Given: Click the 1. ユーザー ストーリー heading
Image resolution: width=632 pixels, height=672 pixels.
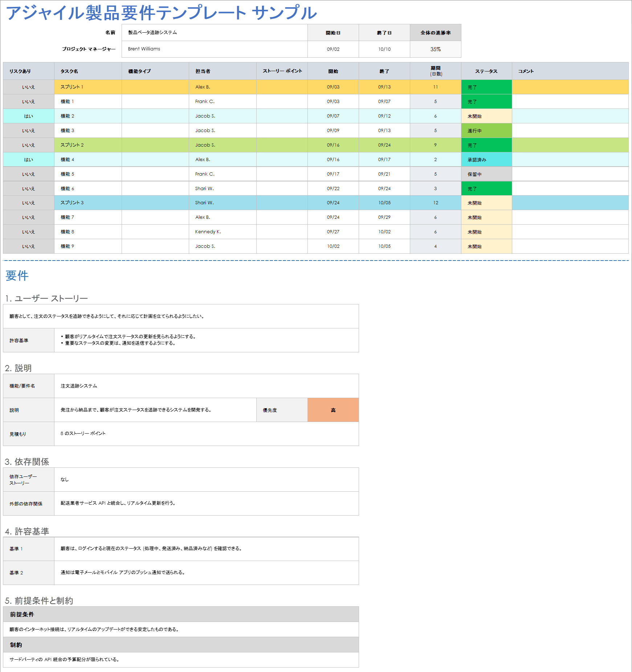Looking at the screenshot, I should [46, 298].
